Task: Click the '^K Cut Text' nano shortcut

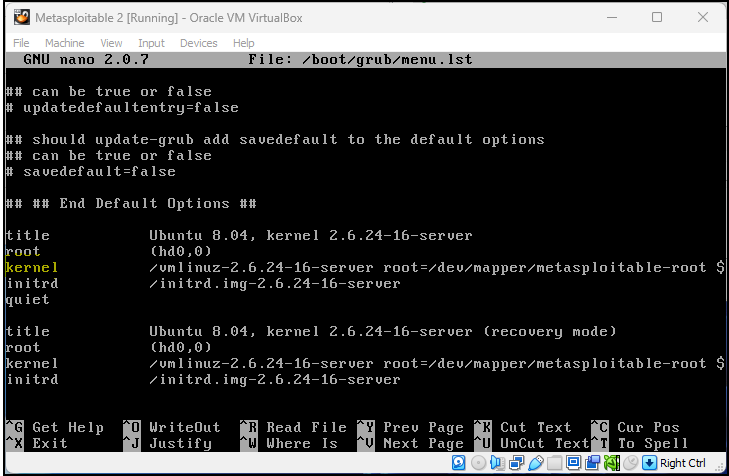Action: [x=523, y=427]
